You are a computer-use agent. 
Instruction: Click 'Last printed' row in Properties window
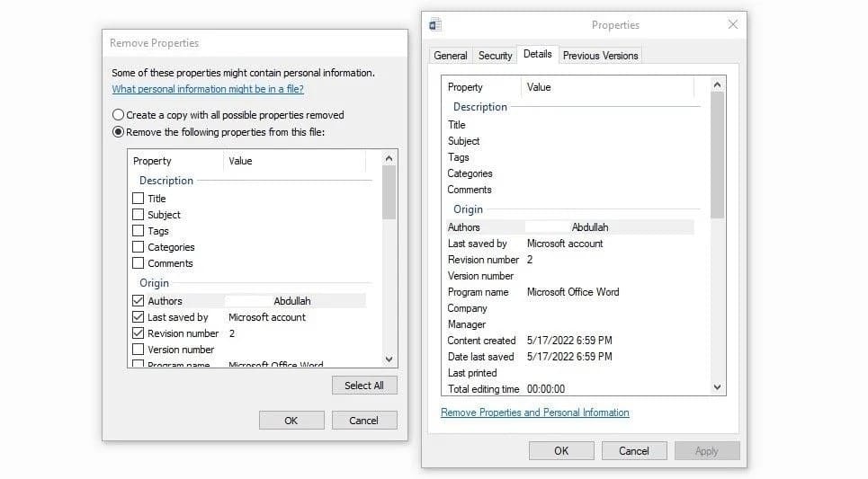click(569, 373)
